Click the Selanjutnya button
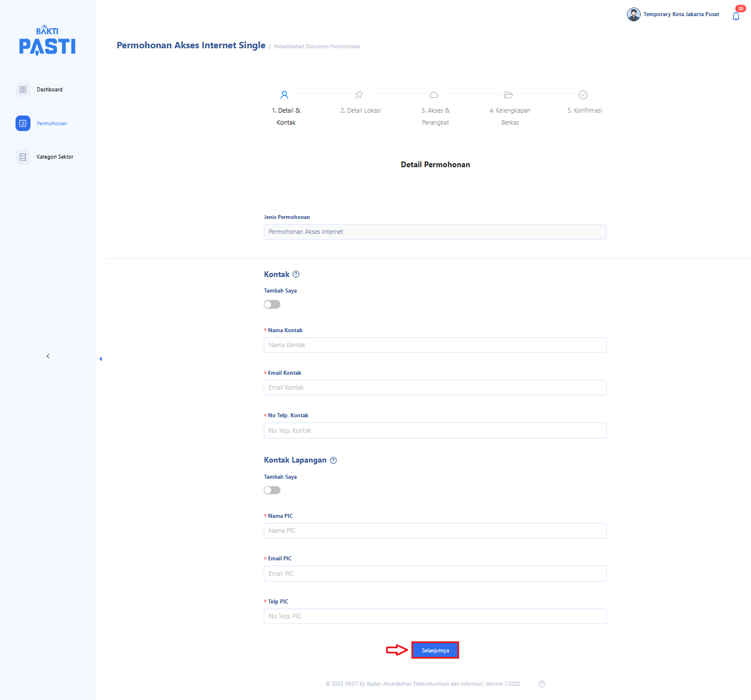751x700 pixels. 435,650
